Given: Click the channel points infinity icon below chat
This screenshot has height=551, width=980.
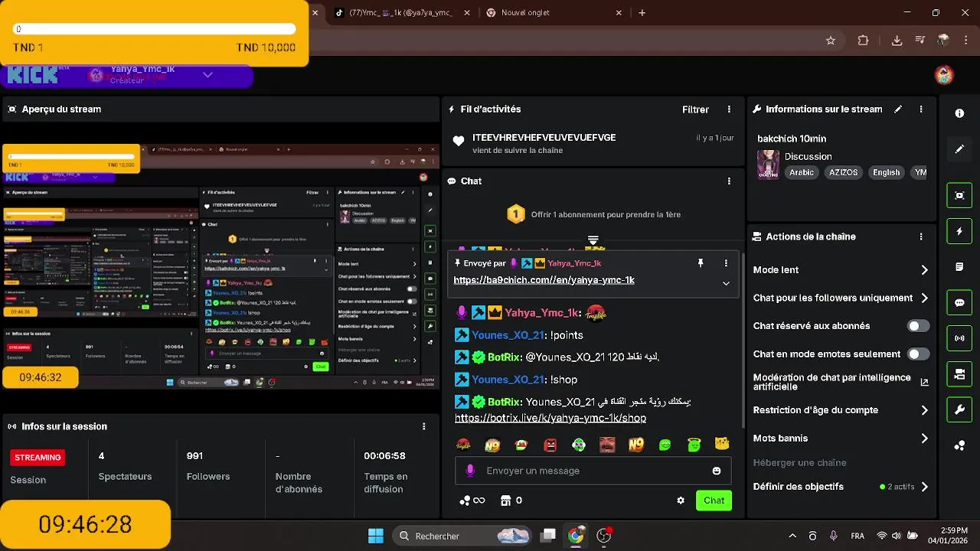Looking at the screenshot, I should point(472,500).
